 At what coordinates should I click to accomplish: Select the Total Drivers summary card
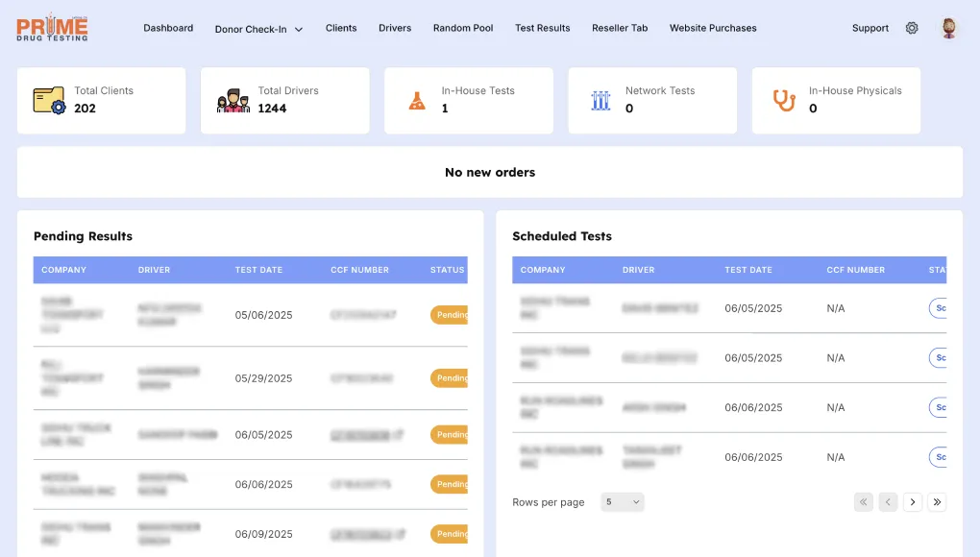pyautogui.click(x=284, y=100)
